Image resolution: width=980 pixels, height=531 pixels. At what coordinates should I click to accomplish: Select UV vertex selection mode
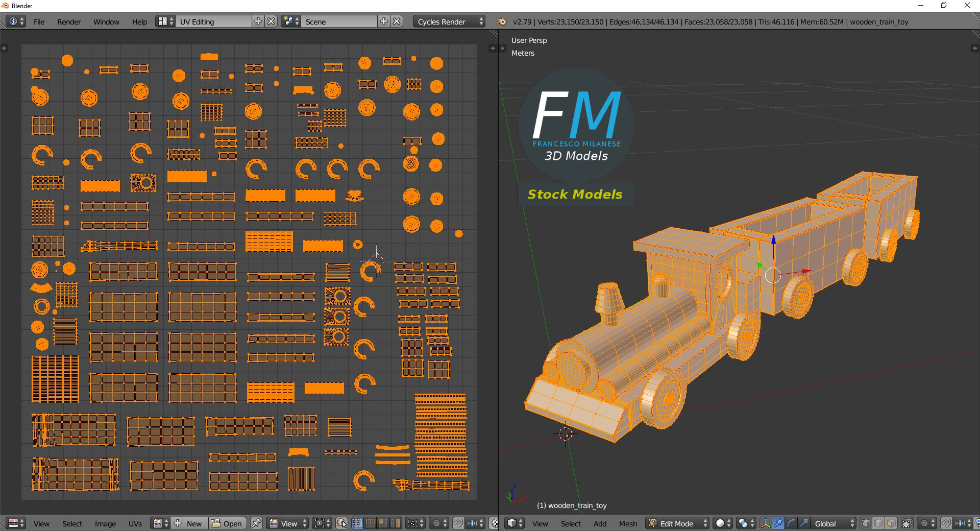[357, 523]
